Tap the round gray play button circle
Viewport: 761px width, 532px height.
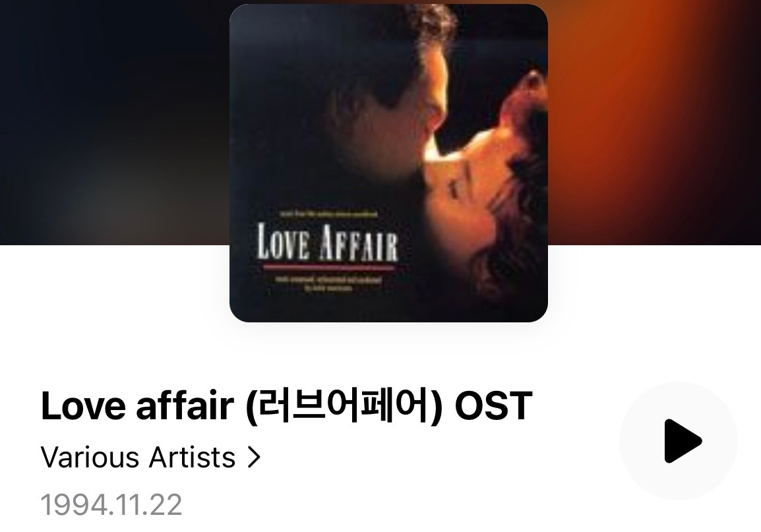coord(679,441)
